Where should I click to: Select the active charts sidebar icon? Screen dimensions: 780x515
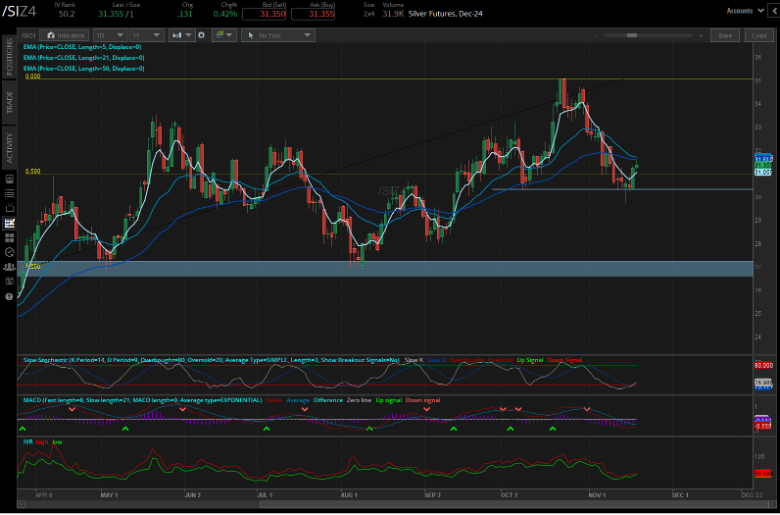pyautogui.click(x=9, y=223)
